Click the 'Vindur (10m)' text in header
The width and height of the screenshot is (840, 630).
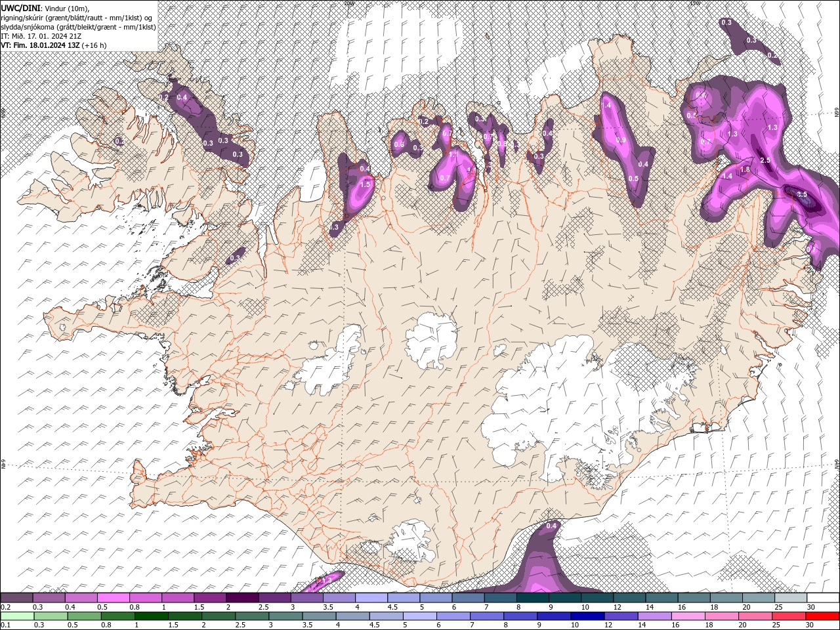point(66,7)
